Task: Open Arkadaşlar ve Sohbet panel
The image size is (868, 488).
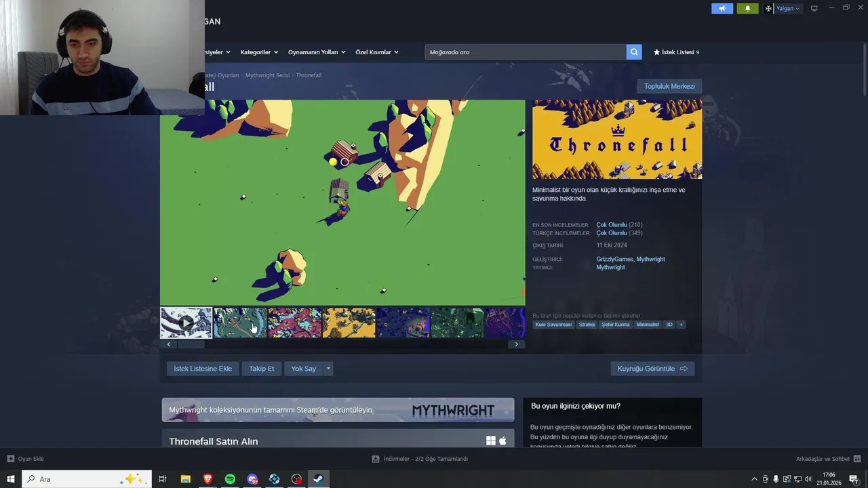Action: (x=828, y=459)
